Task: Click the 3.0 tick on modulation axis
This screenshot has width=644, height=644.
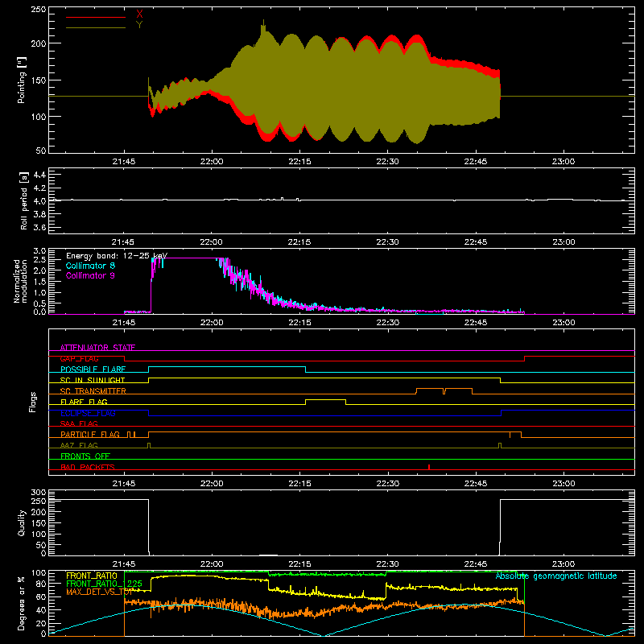Action: tap(39, 251)
